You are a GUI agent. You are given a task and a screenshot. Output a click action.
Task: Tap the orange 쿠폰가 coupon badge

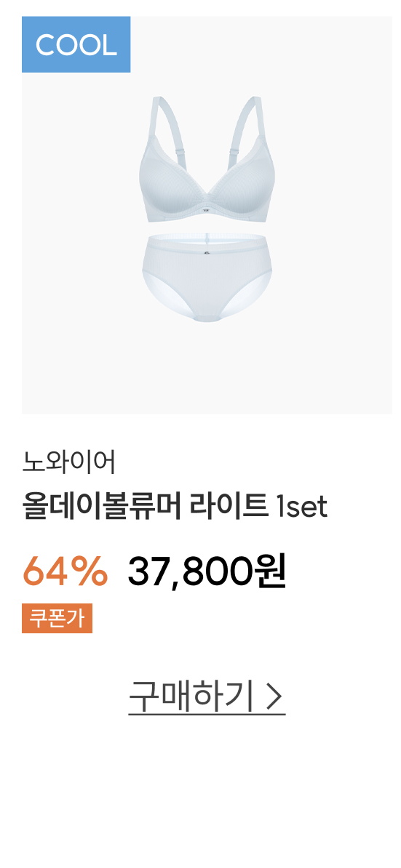tap(57, 619)
